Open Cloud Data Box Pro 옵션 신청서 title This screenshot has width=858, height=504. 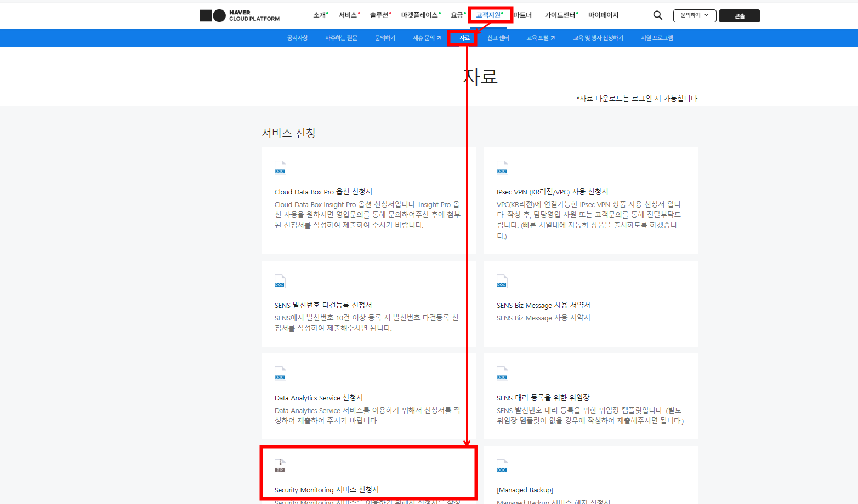click(x=323, y=192)
